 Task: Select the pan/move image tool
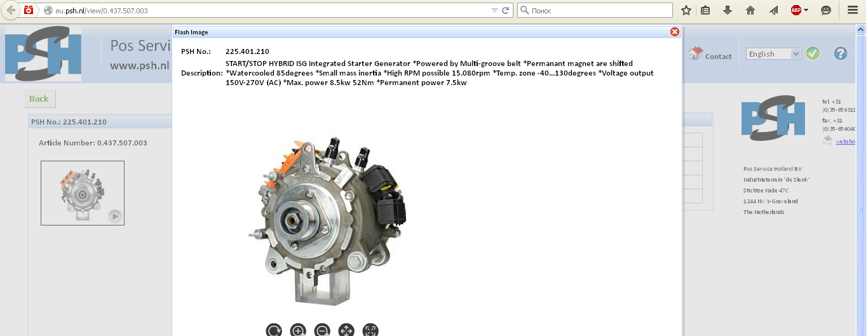click(x=346, y=330)
